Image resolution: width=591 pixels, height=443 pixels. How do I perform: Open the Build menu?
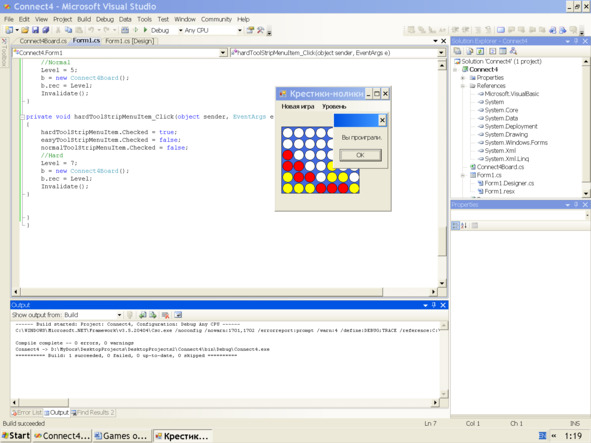(84, 19)
